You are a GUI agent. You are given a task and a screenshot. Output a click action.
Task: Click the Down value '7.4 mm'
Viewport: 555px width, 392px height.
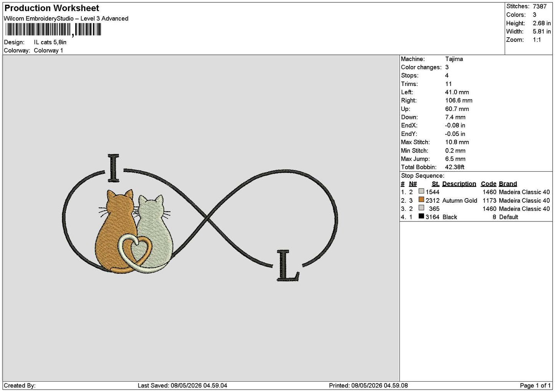[455, 117]
